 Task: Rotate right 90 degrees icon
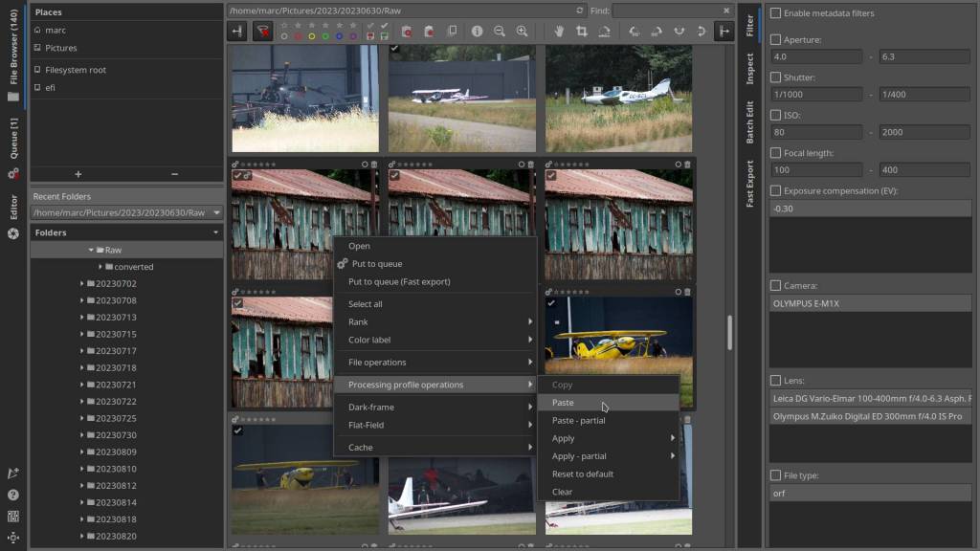tap(657, 32)
